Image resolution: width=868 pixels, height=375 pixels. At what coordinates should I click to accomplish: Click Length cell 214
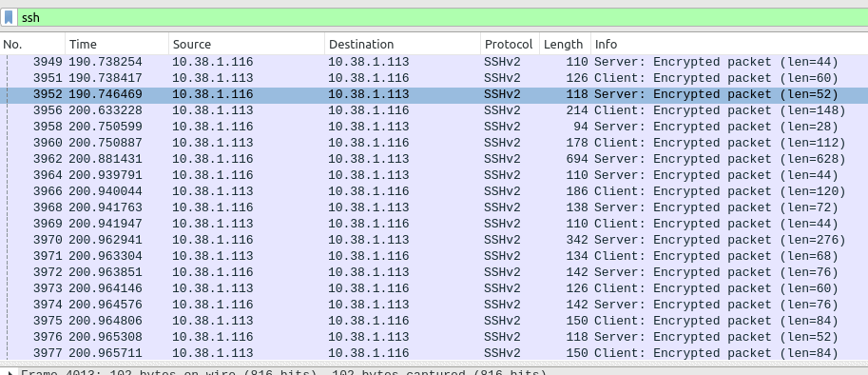coord(577,110)
